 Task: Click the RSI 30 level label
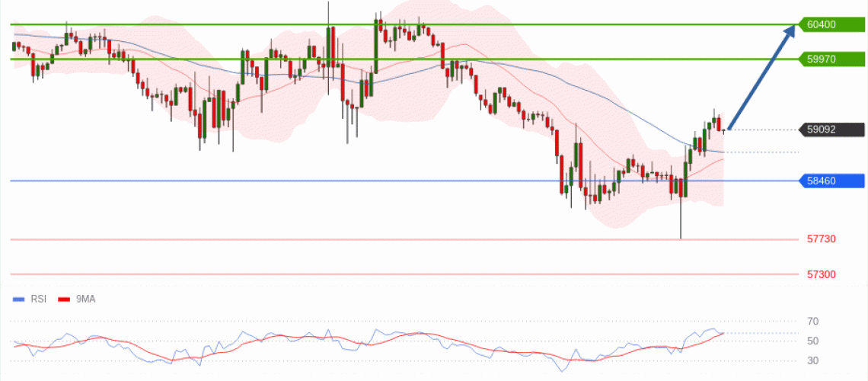(812, 361)
